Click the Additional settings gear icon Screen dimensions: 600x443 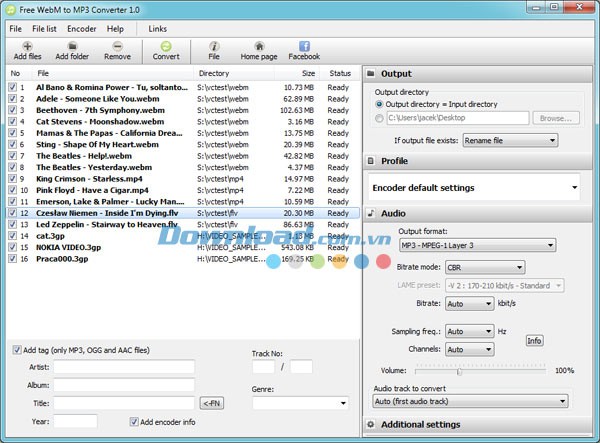(371, 424)
